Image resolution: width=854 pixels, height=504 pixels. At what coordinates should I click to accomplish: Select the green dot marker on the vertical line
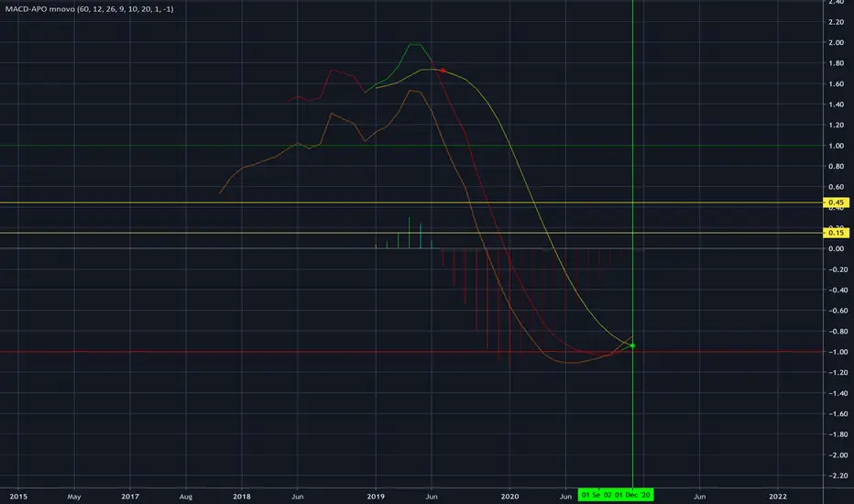point(632,346)
